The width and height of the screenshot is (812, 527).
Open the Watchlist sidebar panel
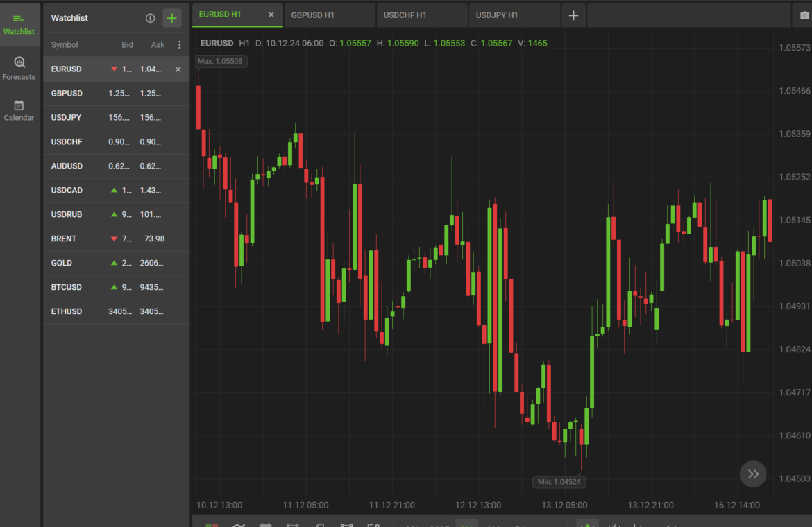[19, 24]
